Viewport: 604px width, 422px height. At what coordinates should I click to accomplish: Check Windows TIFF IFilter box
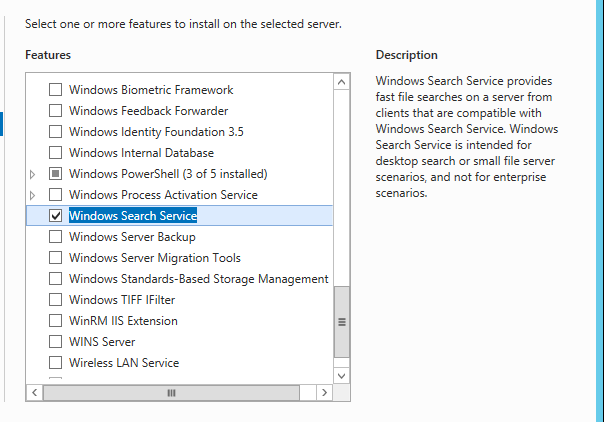55,300
